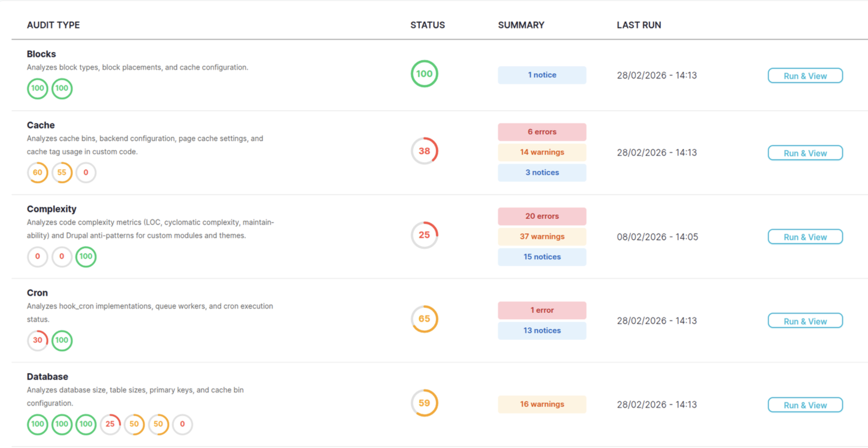Viewport: 868px width, 448px height.
Task: Click the Blocks '1 notice' badge
Action: 542,75
